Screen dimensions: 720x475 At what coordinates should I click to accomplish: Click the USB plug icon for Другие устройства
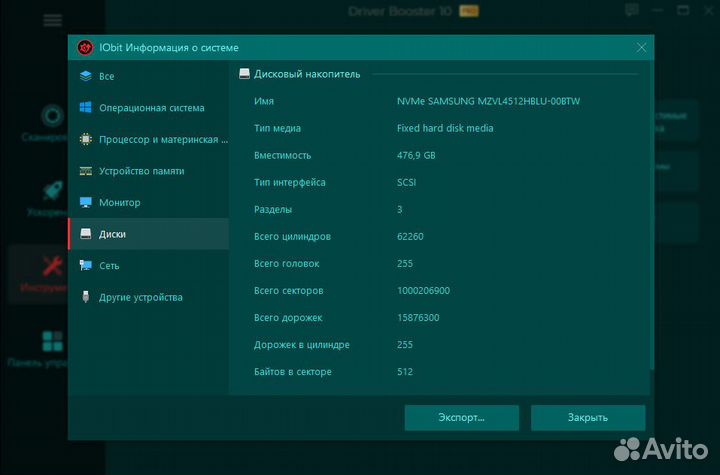(x=85, y=297)
